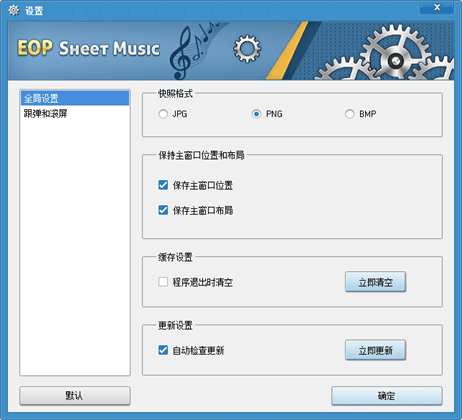Click the 立即清空 button

click(375, 282)
